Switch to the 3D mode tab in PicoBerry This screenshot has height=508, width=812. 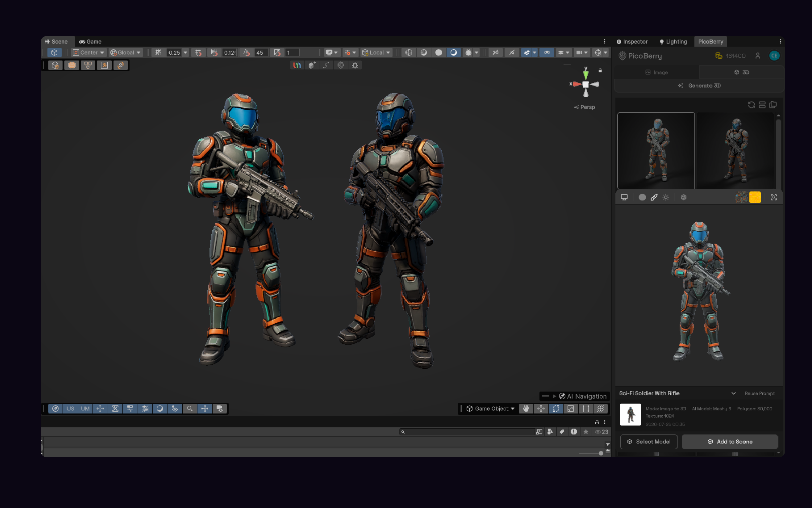(x=741, y=72)
